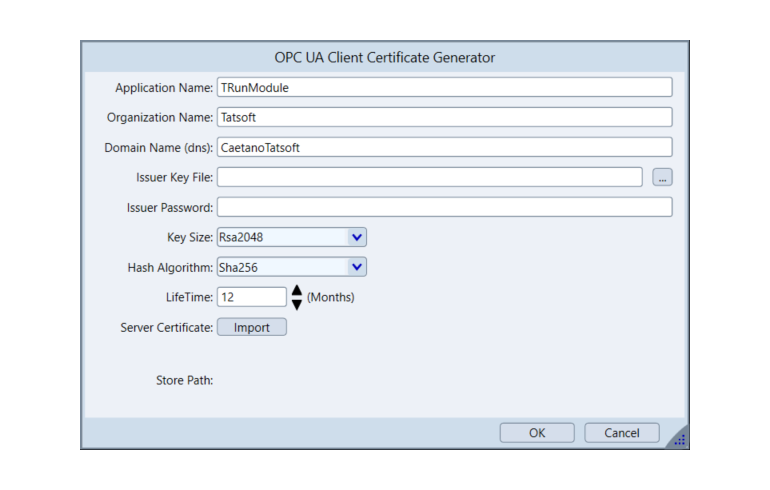Grab the resize grip at dialog corner
Viewport: 770px width, 490px height.
[679, 438]
